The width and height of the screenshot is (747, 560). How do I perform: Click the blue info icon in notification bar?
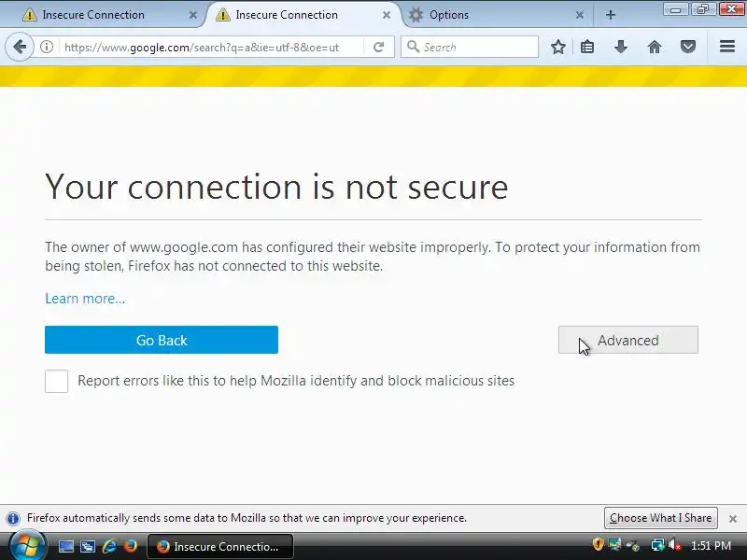click(x=13, y=518)
